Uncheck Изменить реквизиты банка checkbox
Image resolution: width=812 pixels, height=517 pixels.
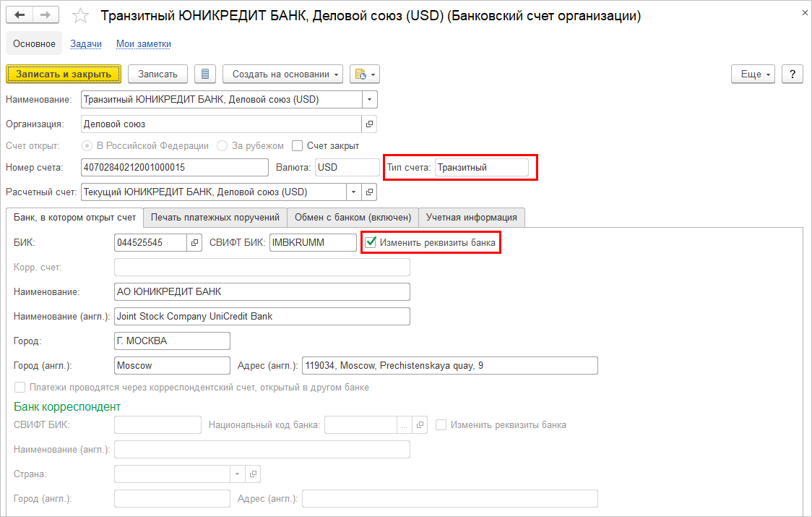tap(371, 243)
